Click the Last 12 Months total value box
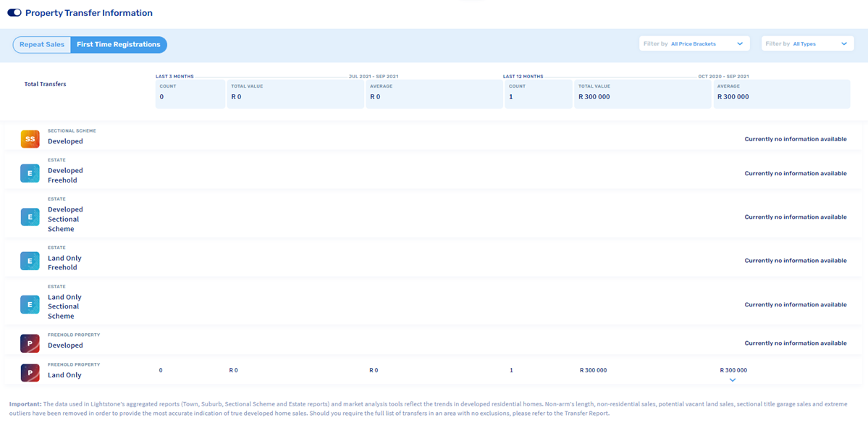Viewport: 868px width, 423px height. [x=642, y=93]
